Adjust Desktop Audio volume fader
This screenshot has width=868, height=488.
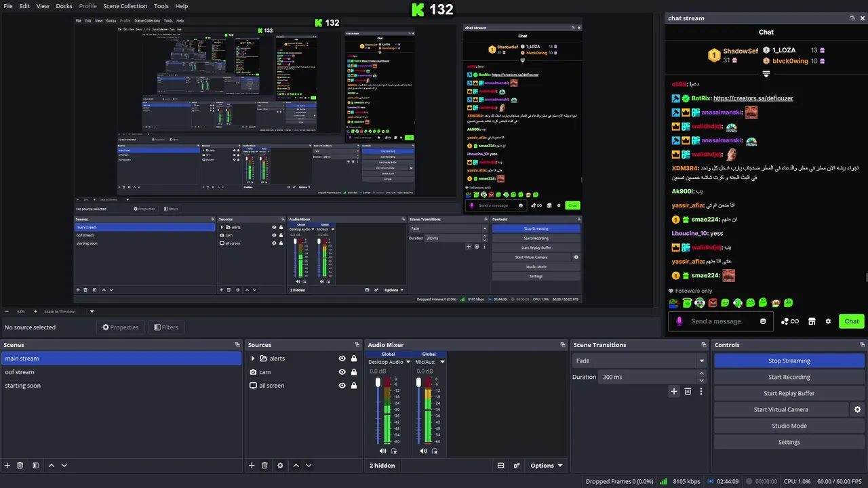pos(378,383)
